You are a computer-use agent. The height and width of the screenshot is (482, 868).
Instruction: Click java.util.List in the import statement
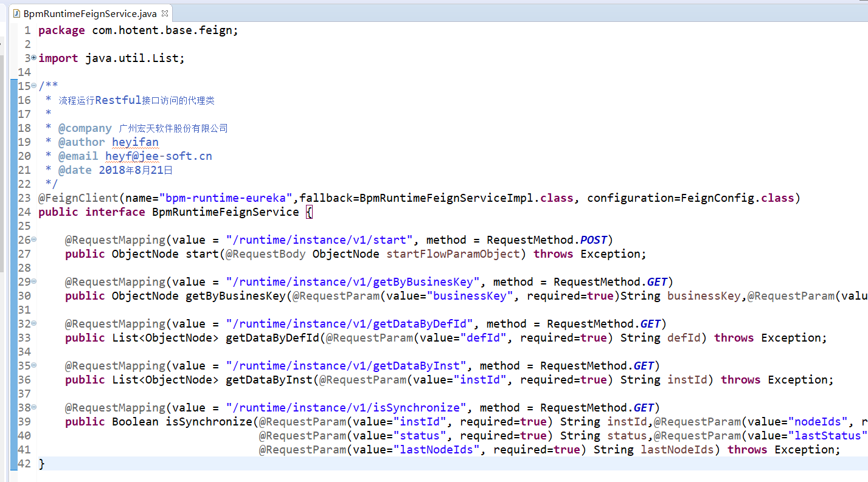(x=132, y=58)
